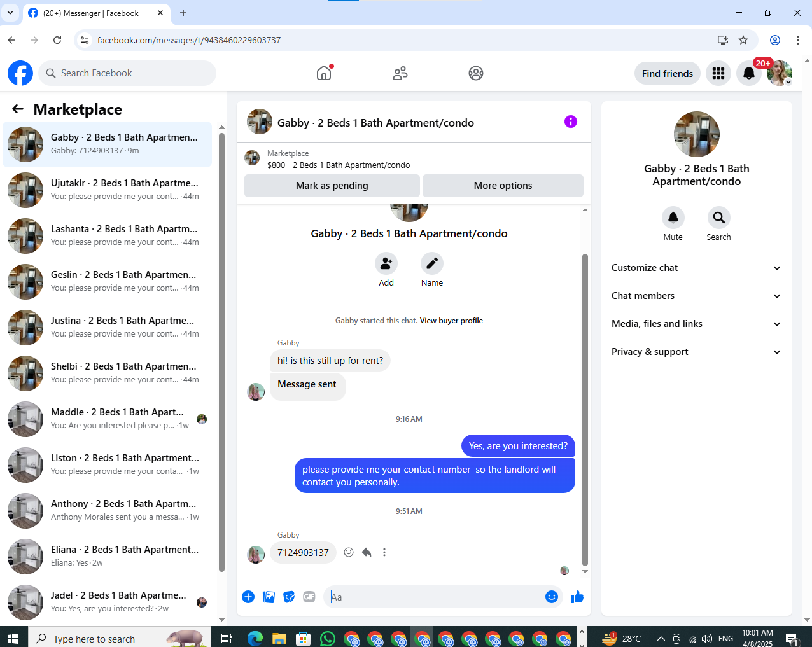Click Find friends button

(668, 73)
